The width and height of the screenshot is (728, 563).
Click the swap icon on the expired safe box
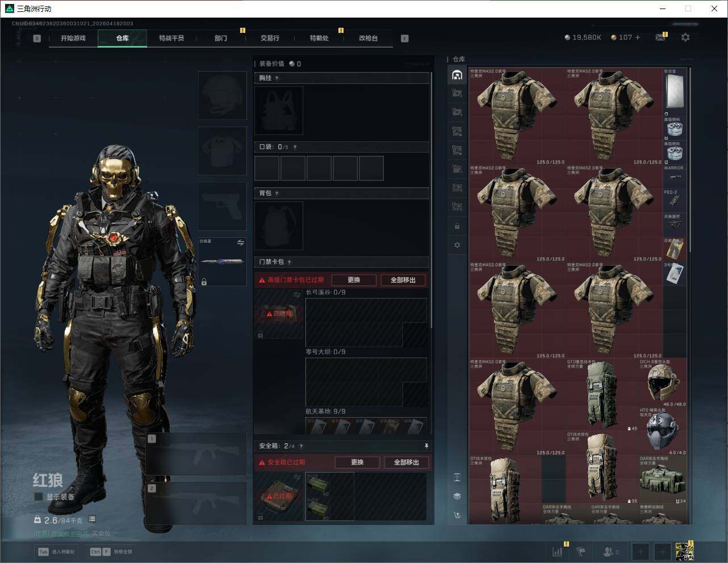pyautogui.click(x=297, y=478)
